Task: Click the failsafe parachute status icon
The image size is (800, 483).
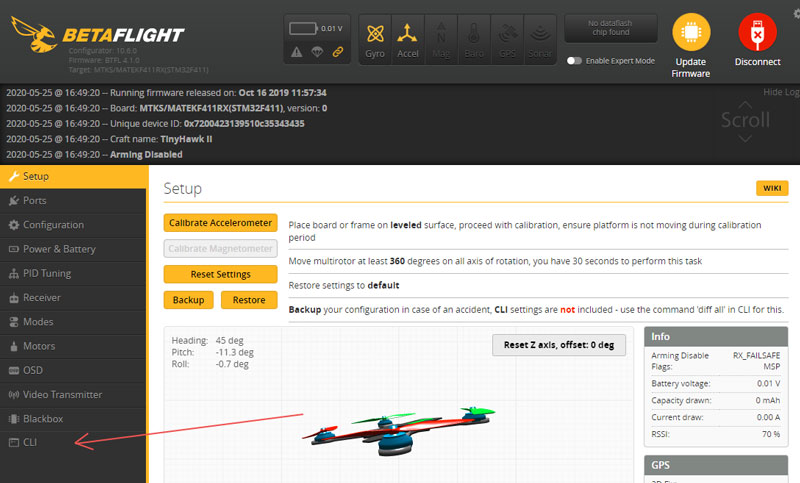Action: [x=317, y=52]
